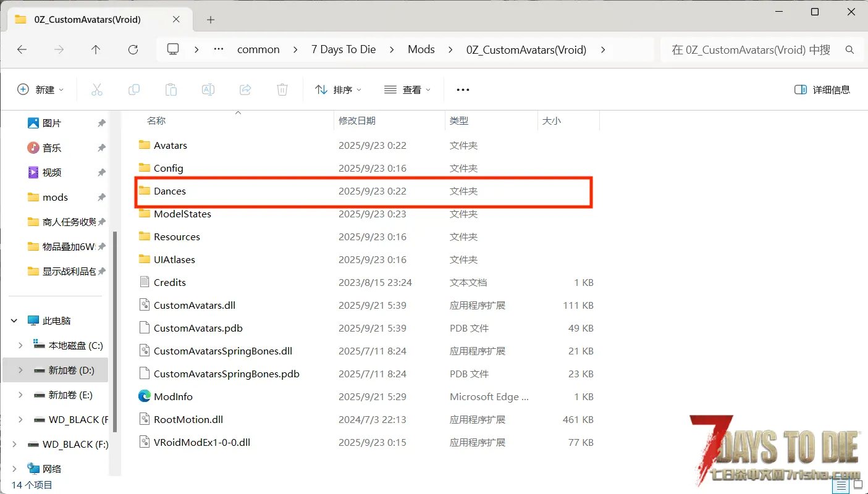Select the Dances folder

click(170, 191)
